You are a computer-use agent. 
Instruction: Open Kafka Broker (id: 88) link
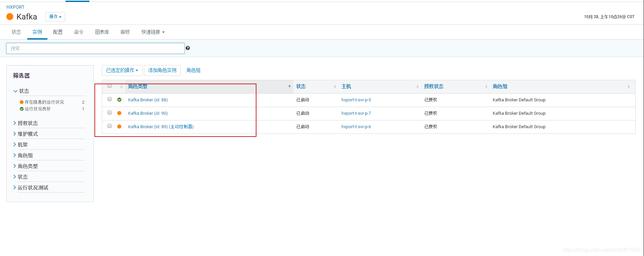click(148, 100)
